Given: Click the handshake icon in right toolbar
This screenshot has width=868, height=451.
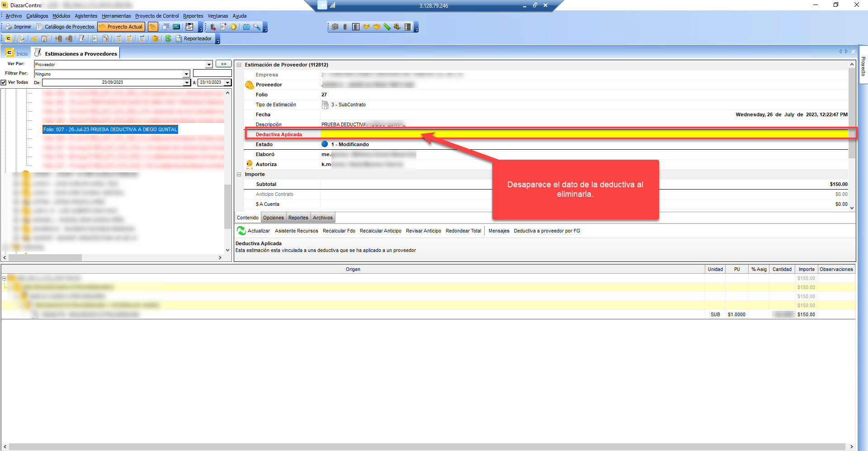Looking at the screenshot, I should coord(367,27).
